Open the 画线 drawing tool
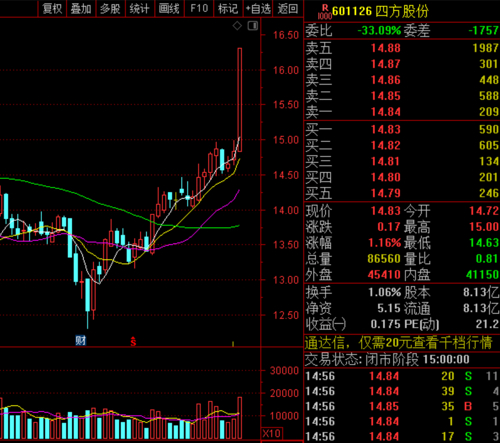Screen dimensions: 500x443 (169, 8)
